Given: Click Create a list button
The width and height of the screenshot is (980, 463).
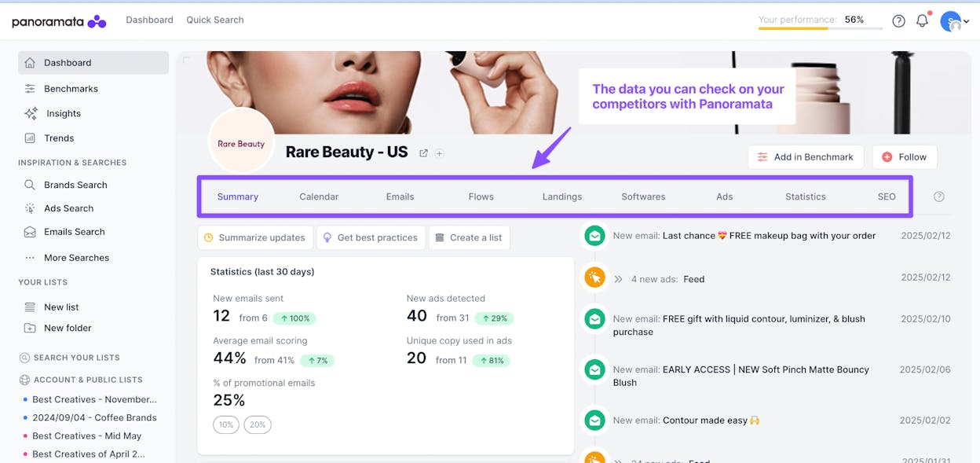Looking at the screenshot, I should pyautogui.click(x=469, y=237).
